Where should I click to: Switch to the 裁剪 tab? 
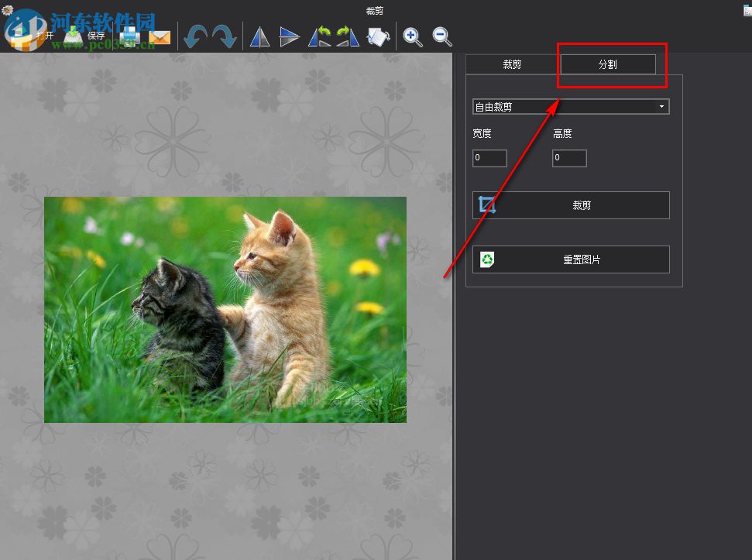point(512,64)
